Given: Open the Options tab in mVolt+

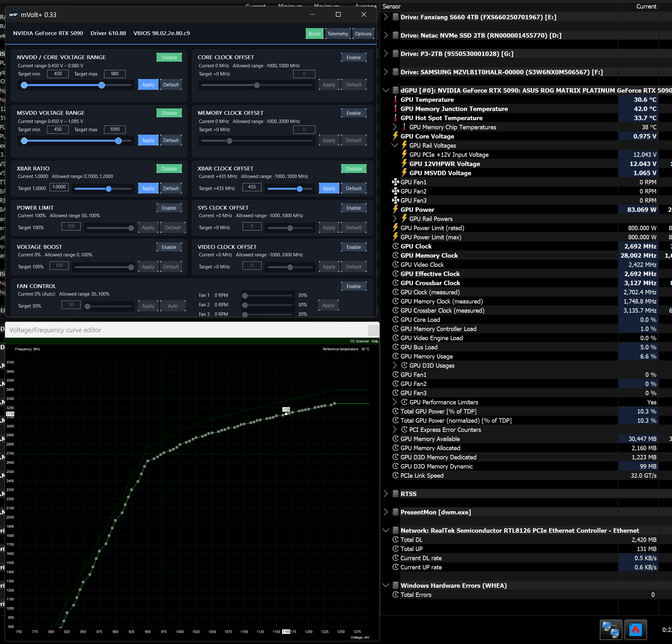Looking at the screenshot, I should tap(363, 34).
